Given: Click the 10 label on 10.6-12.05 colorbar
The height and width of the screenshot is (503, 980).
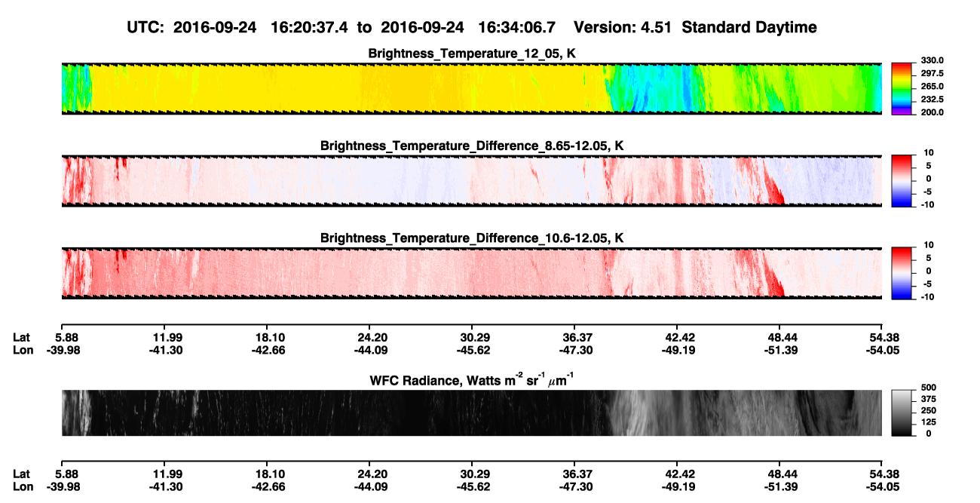Looking at the screenshot, I should point(927,245).
